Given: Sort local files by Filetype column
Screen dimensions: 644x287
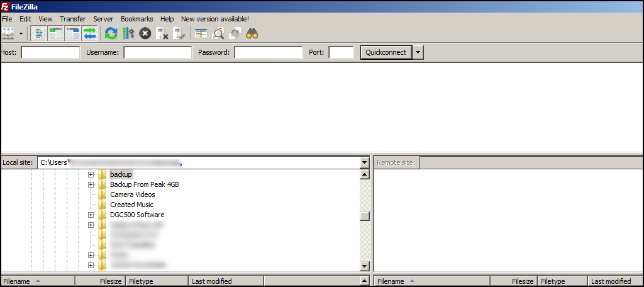Looking at the screenshot, I should 157,281.
